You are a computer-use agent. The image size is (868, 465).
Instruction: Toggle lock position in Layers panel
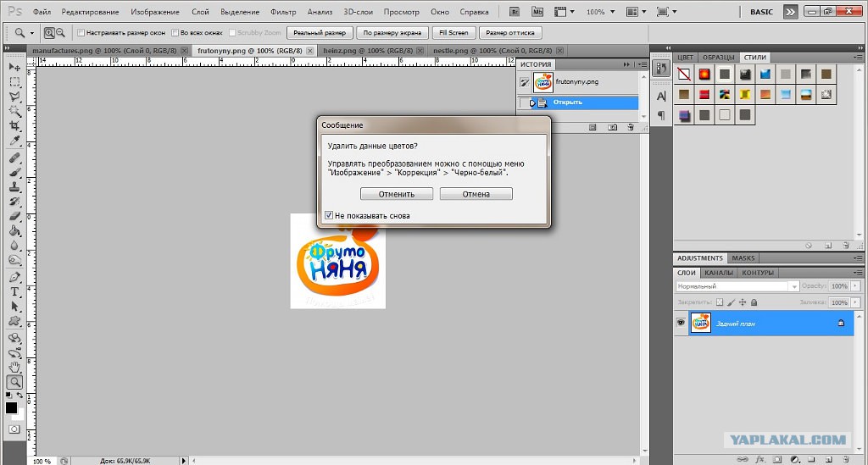[743, 302]
